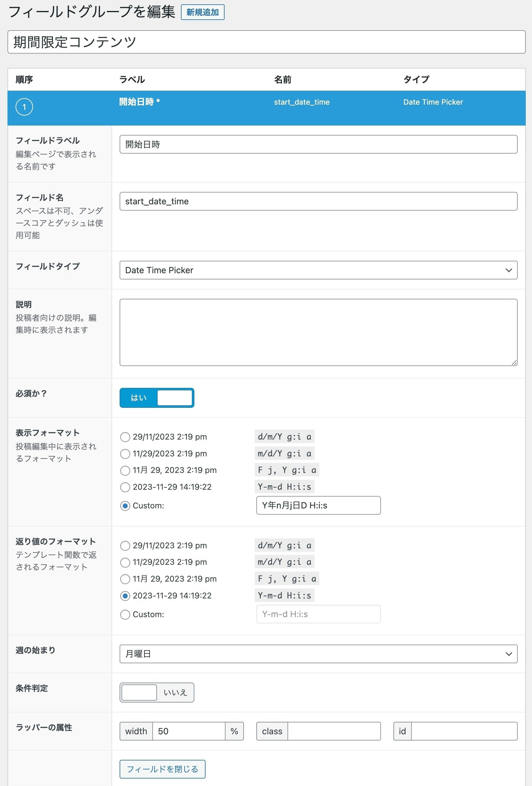Image resolution: width=532 pixels, height=786 pixels.
Task: Click the wrapper class input field
Action: point(334,731)
